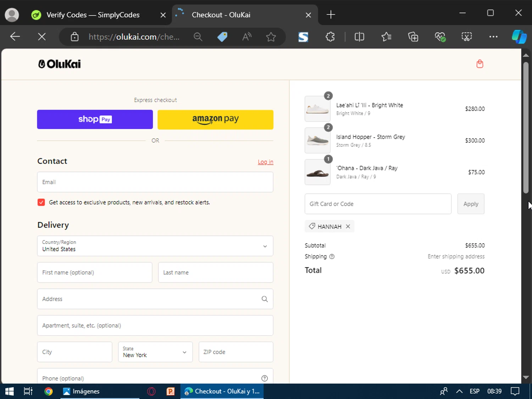
Task: Show hidden system tray icons chevron
Action: 459,391
